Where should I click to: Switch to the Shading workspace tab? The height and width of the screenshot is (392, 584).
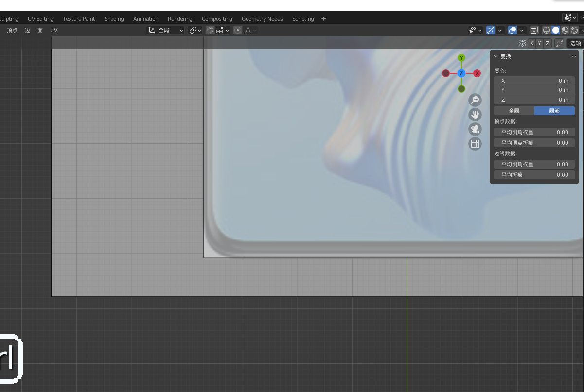tap(114, 19)
